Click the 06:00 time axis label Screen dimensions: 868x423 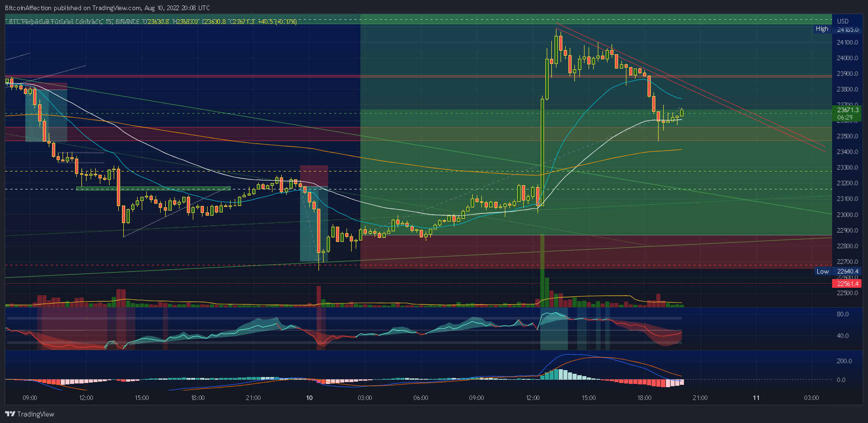[421, 398]
